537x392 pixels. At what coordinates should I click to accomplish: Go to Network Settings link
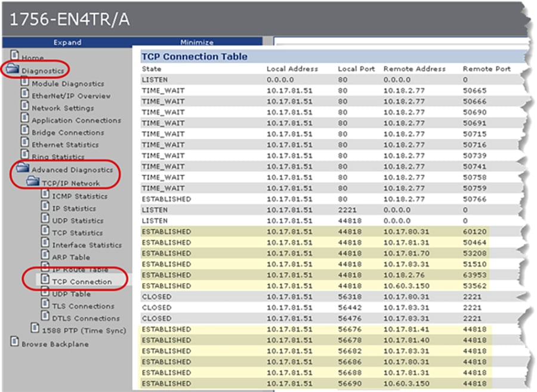pyautogui.click(x=63, y=108)
